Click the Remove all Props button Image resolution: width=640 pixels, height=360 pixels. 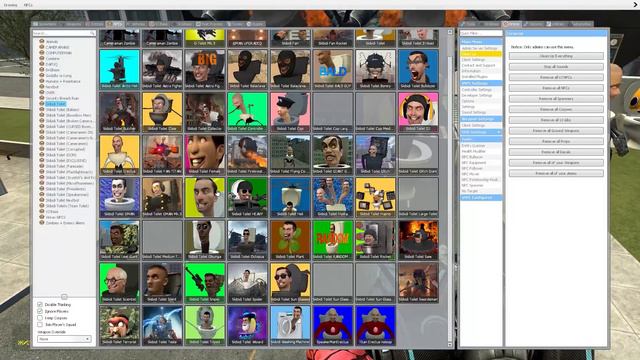click(x=556, y=141)
